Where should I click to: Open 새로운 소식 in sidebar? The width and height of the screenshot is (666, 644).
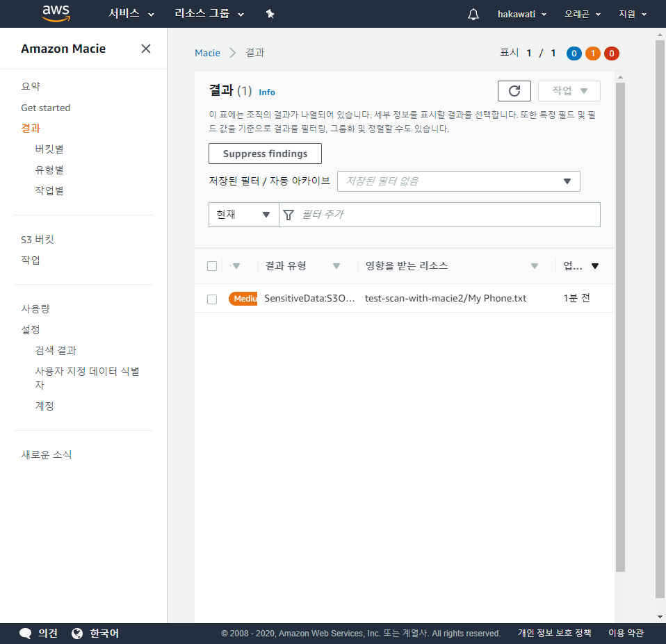pyautogui.click(x=47, y=454)
